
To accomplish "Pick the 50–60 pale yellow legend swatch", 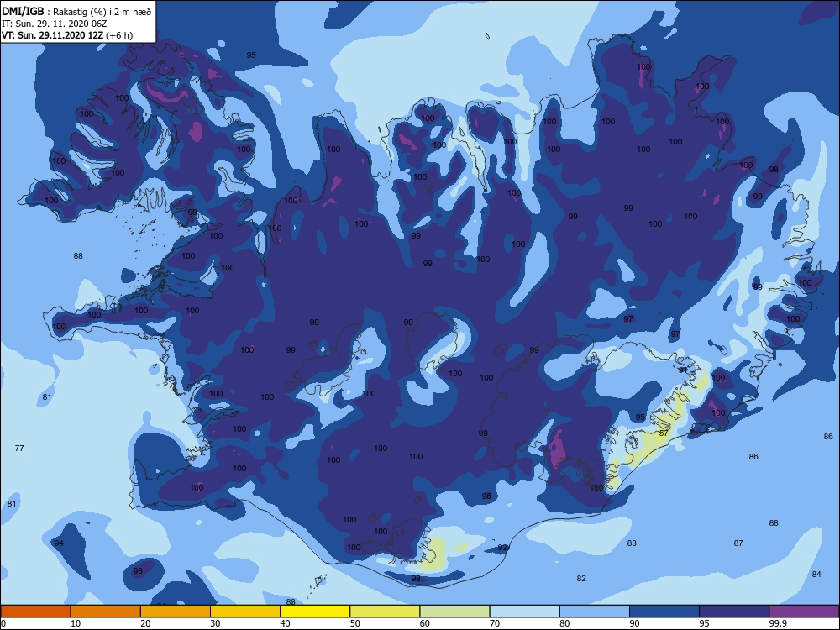I will tap(385, 612).
